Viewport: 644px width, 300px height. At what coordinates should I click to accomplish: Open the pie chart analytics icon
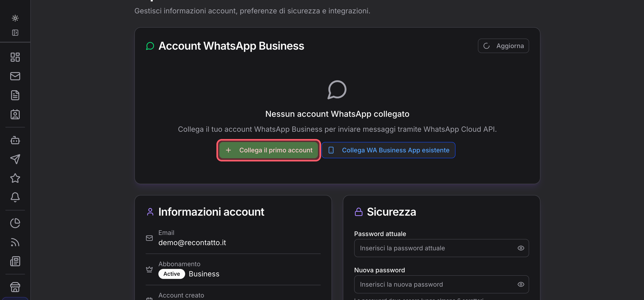[15, 223]
